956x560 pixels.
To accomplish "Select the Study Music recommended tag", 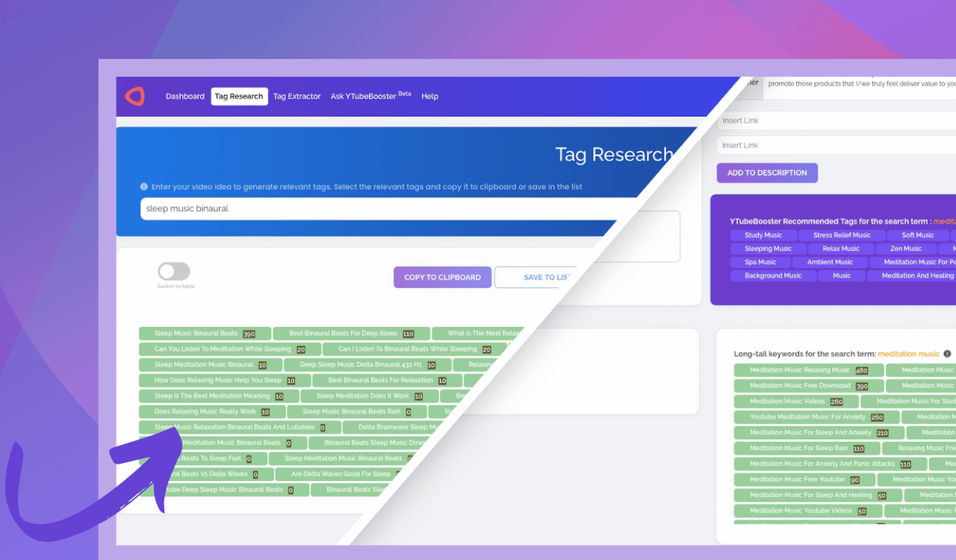I will tap(763, 235).
